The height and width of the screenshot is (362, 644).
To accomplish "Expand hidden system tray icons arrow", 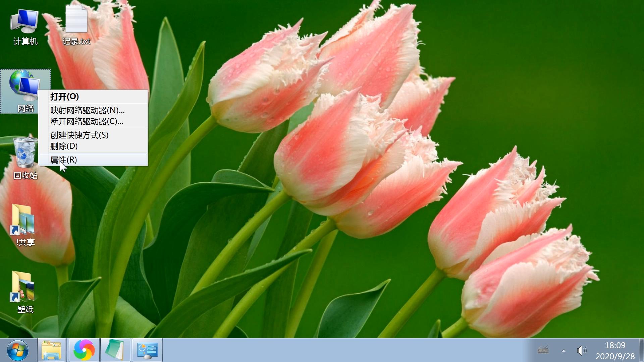I will click(563, 351).
